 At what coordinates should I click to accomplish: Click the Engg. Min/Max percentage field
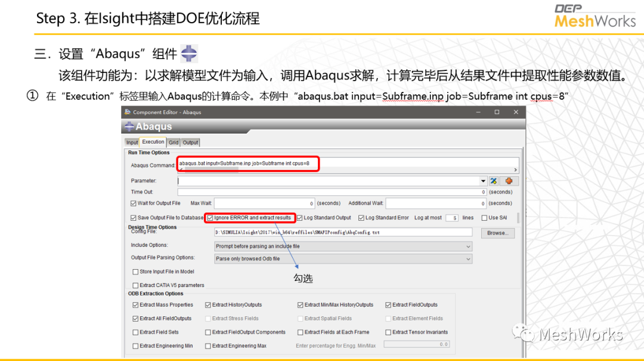(x=416, y=344)
